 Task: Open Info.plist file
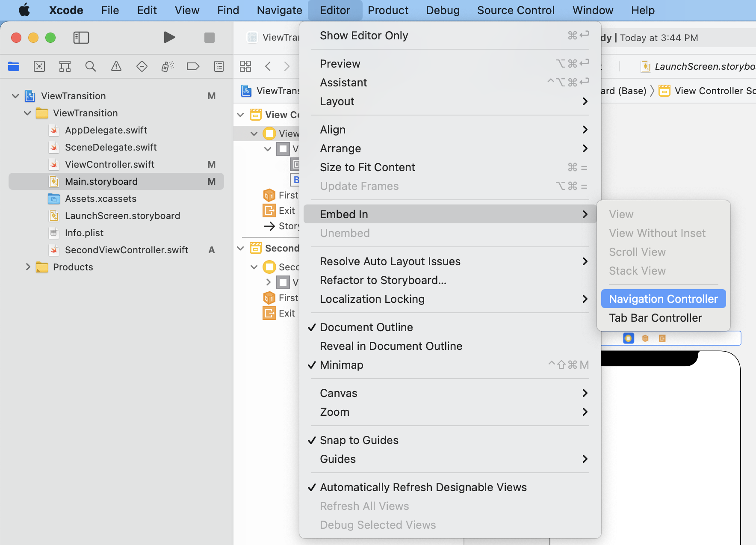pyautogui.click(x=84, y=233)
